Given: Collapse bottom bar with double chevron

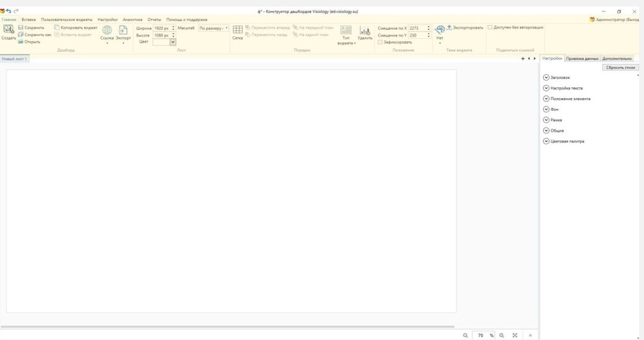Looking at the screenshot, I should tap(530, 336).
